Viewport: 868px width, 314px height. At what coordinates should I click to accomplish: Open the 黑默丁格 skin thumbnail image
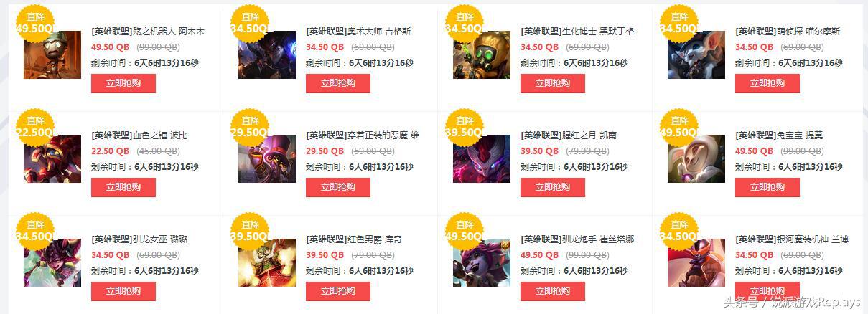[x=482, y=54]
